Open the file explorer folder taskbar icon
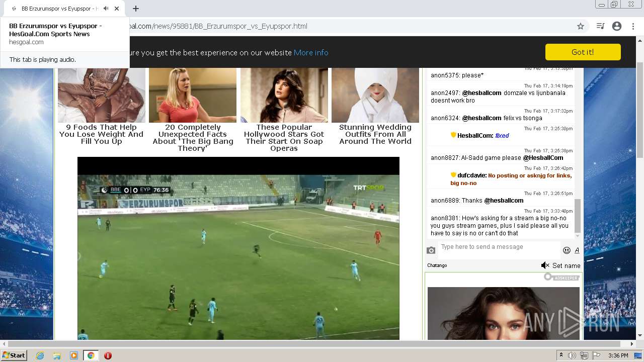This screenshot has width=644, height=362. tap(57, 355)
